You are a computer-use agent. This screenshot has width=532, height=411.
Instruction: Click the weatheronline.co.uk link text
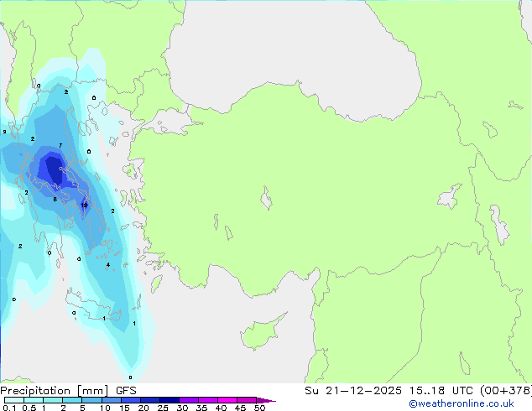(461, 403)
